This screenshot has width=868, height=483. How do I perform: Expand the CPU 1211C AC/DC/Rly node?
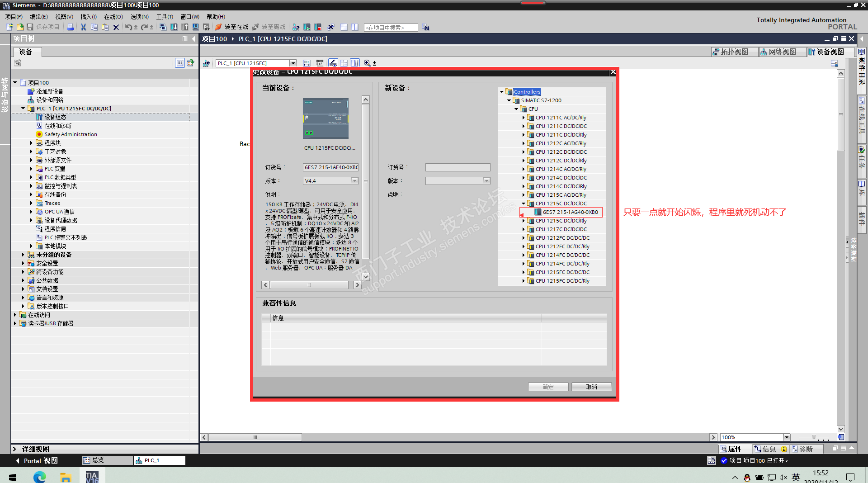point(524,118)
